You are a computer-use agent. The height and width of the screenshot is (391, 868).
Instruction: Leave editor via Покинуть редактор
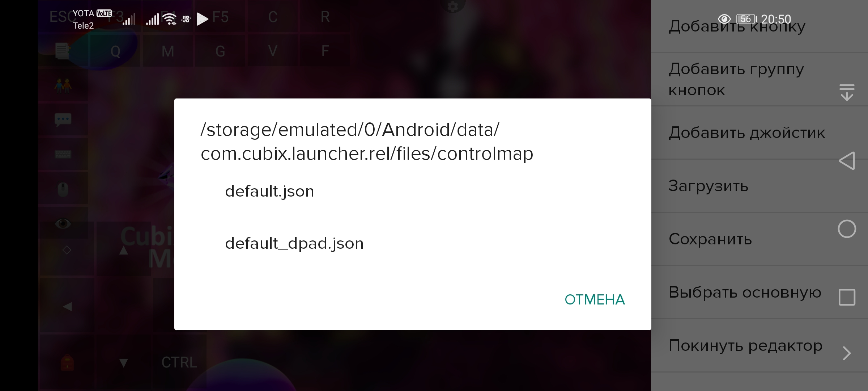coord(759,346)
